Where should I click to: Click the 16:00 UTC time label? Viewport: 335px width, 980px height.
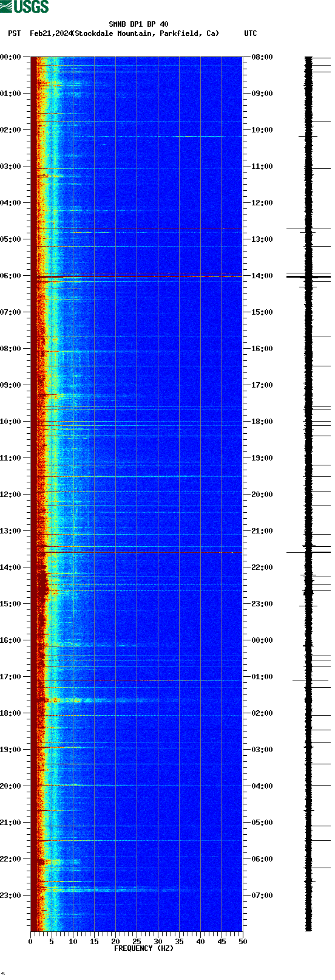click(262, 349)
